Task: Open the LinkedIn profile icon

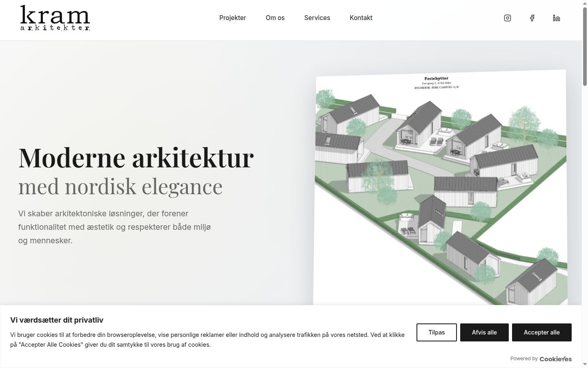Action: pyautogui.click(x=557, y=18)
